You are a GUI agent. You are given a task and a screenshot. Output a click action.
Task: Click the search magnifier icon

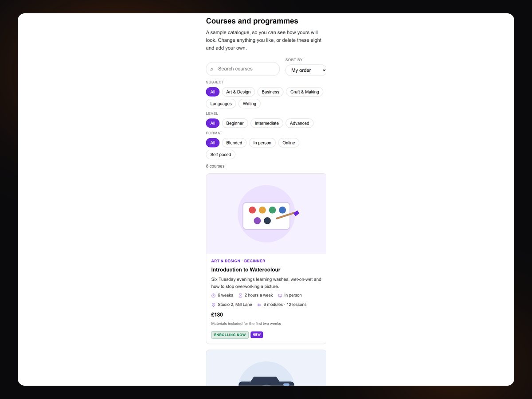coord(212,69)
